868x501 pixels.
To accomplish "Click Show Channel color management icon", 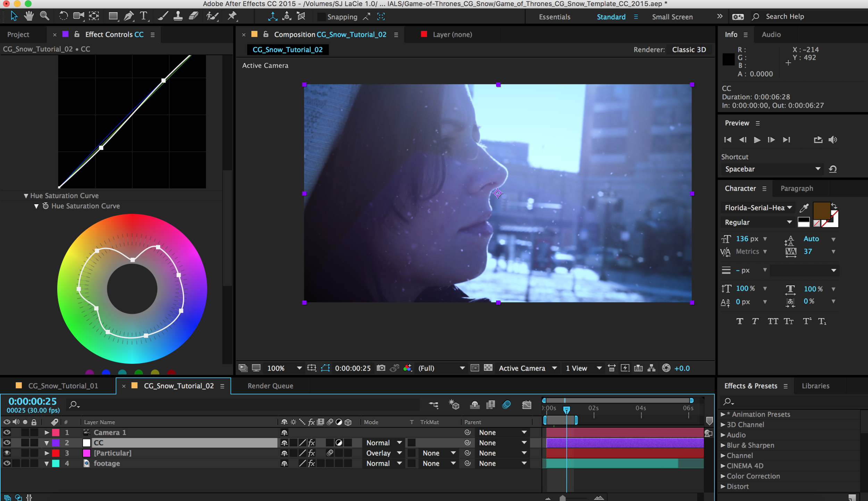I will click(408, 368).
